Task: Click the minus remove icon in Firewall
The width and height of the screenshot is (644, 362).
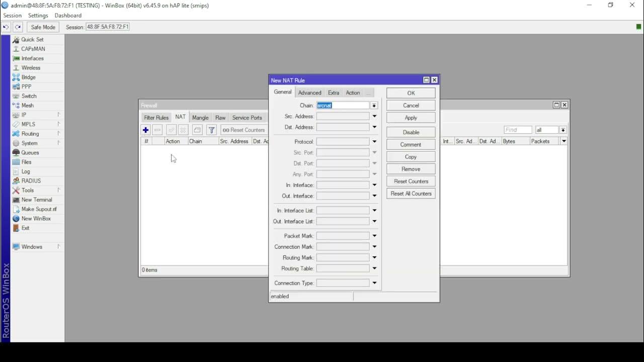Action: click(157, 130)
